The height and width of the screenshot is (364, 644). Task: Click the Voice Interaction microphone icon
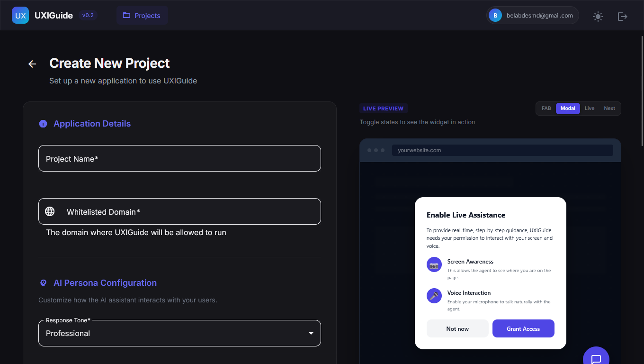coord(434,296)
